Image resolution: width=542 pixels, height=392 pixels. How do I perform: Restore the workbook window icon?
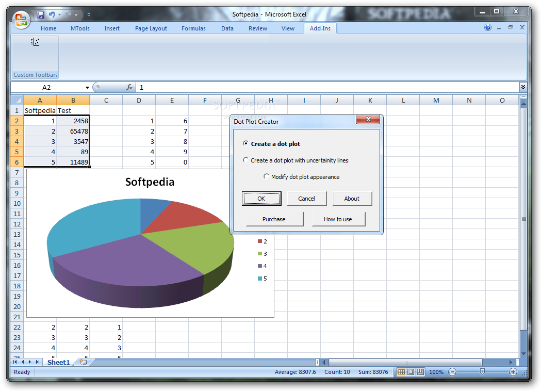point(510,27)
